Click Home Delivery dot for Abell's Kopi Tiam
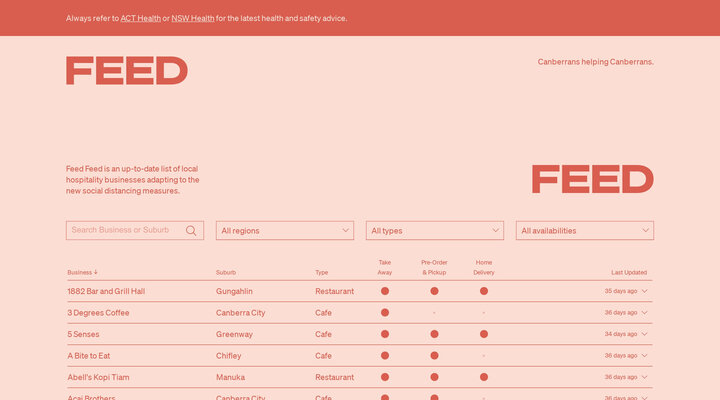 point(484,377)
